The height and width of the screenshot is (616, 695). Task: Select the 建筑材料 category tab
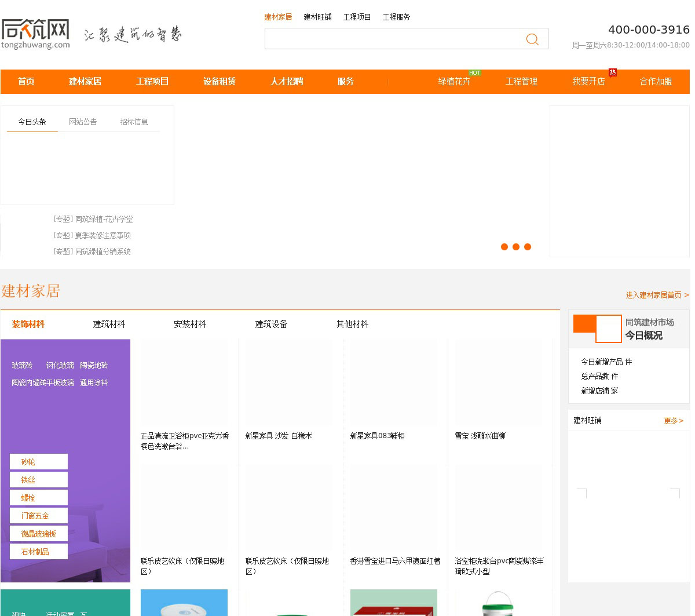pos(109,324)
